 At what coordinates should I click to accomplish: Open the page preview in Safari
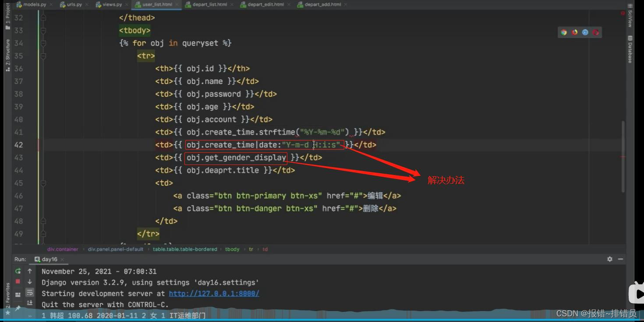[x=585, y=32]
